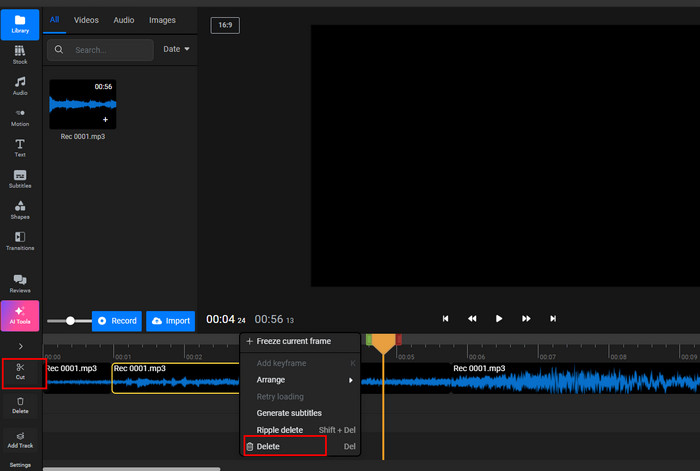This screenshot has width=700, height=471.
Task: Select the first Rec 0001.mp3 timeline clip
Action: (x=78, y=378)
